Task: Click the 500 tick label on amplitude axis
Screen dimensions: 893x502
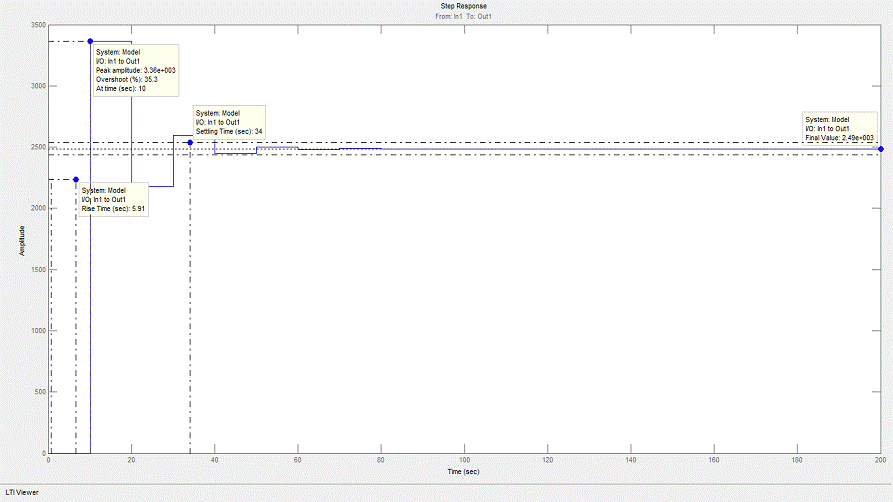Action: (x=39, y=392)
